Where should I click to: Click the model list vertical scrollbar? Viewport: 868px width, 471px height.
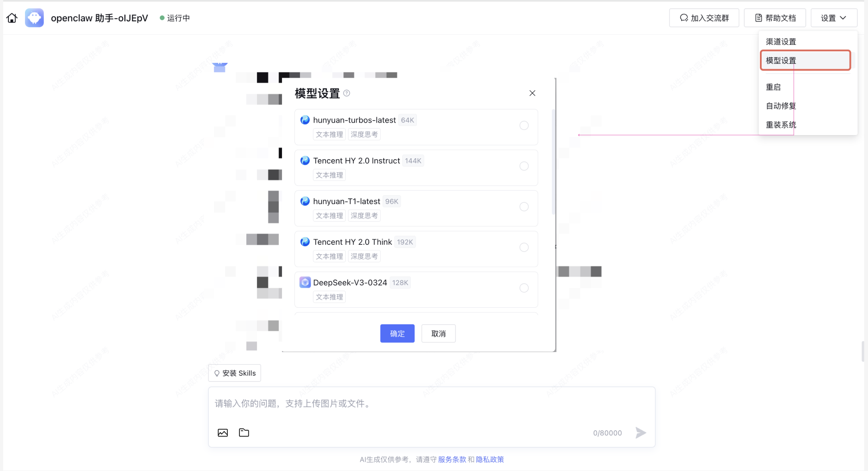(x=553, y=162)
